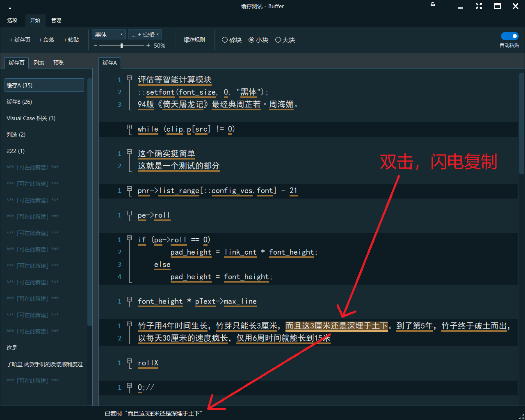Select the 碎块 radio option

(x=225, y=40)
